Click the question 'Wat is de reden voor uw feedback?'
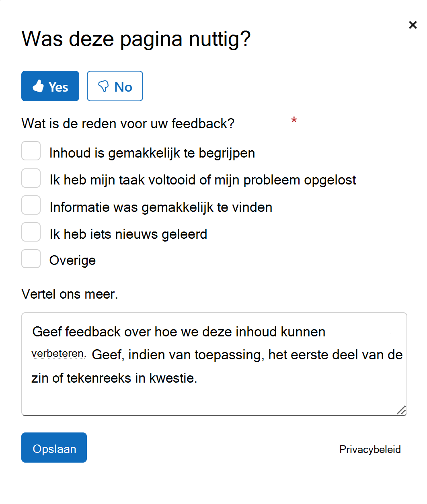Screen dimensions: 427x504 pyautogui.click(x=128, y=123)
